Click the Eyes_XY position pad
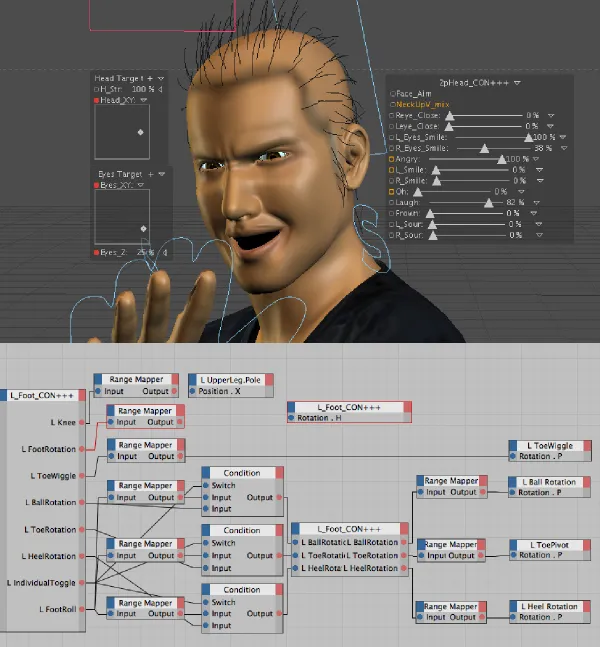Screen dimensions: 600x647 click(x=122, y=217)
